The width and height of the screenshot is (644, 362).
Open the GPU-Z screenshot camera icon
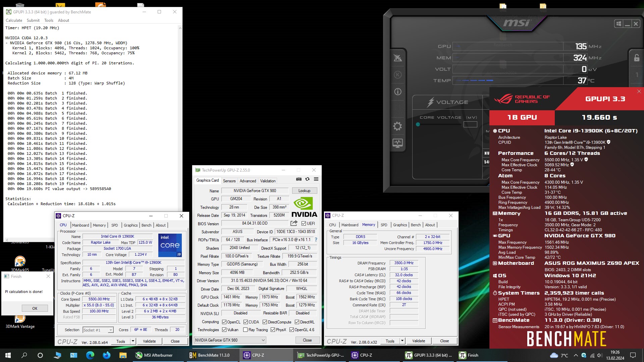tap(299, 179)
